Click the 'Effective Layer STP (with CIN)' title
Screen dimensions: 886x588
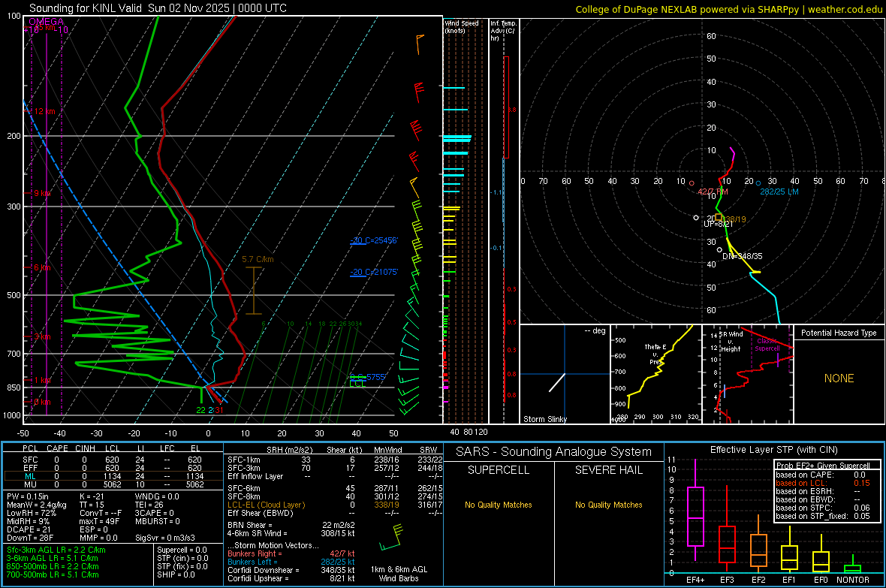point(773,450)
